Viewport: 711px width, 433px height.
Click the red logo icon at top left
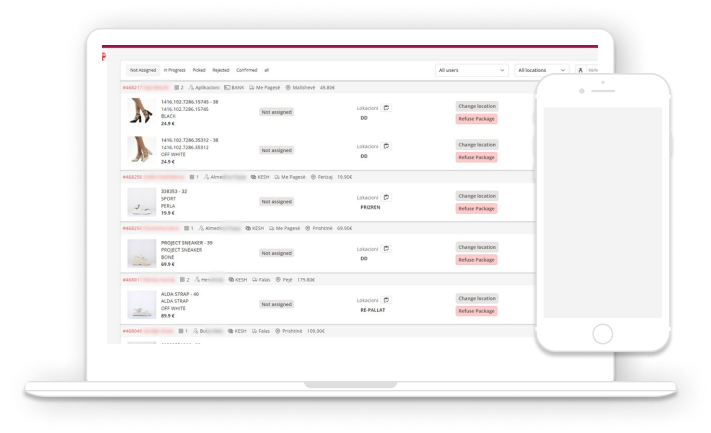coord(103,57)
